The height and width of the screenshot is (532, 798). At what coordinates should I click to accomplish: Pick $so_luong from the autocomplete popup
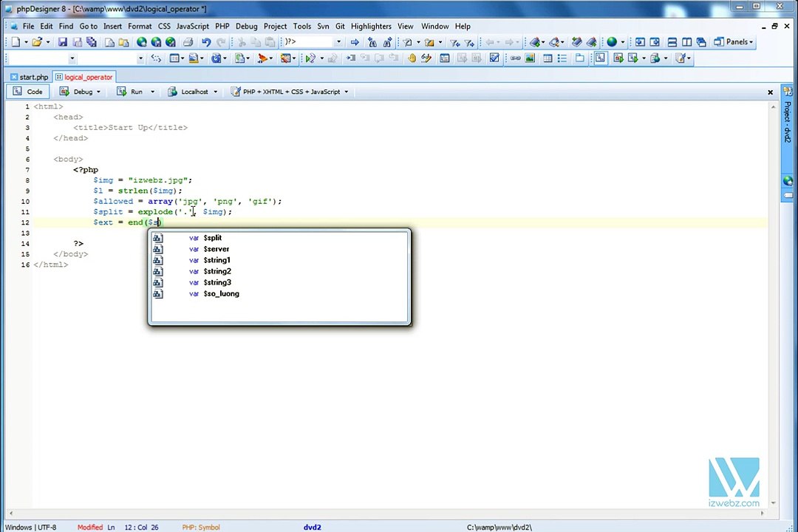279,294
